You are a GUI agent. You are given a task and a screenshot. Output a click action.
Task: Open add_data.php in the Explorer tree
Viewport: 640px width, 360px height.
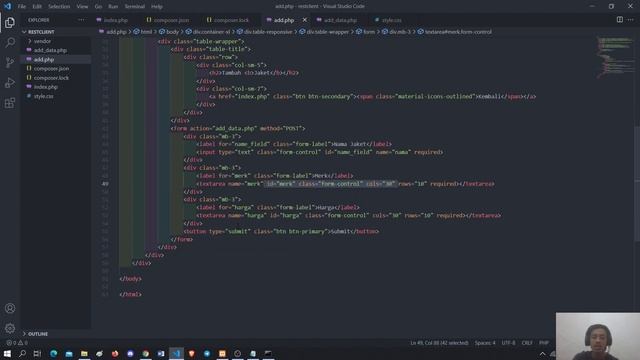(x=50, y=50)
